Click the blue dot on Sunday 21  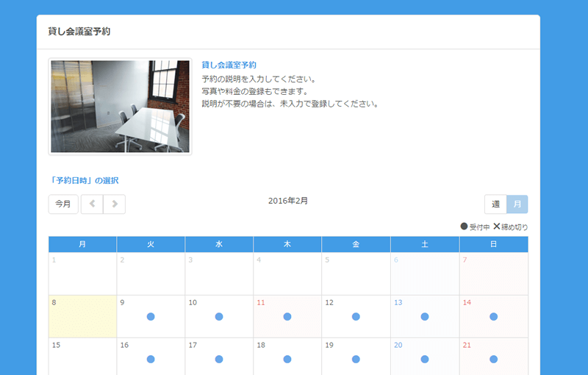[x=493, y=359]
